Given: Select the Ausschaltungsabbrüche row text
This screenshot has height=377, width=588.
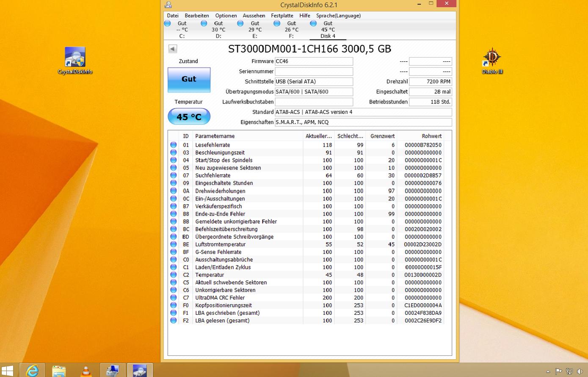Looking at the screenshot, I should pos(224,260).
